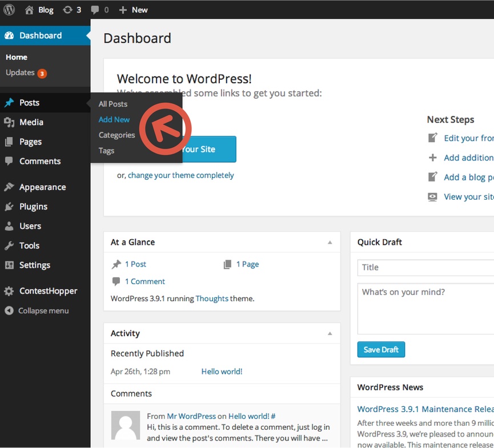The width and height of the screenshot is (494, 448).
Task: Click the Blog home icon
Action: (x=29, y=10)
